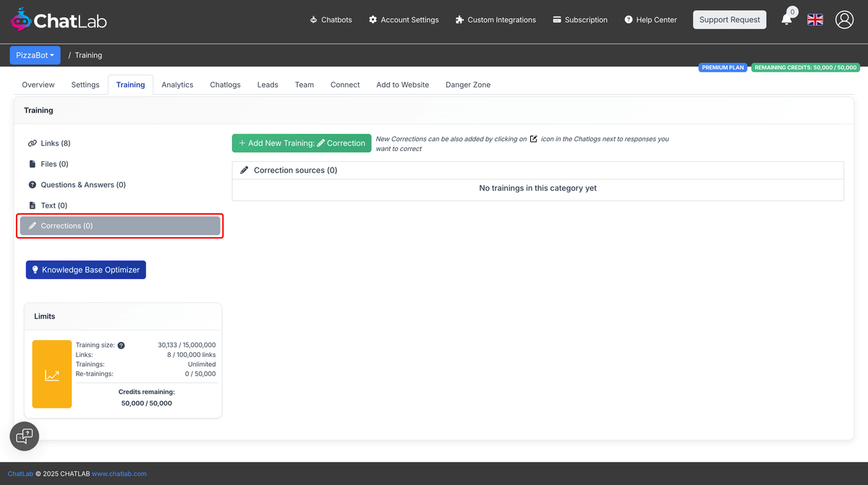The image size is (868, 485).
Task: Open the Danger Zone tab
Action: tap(467, 85)
